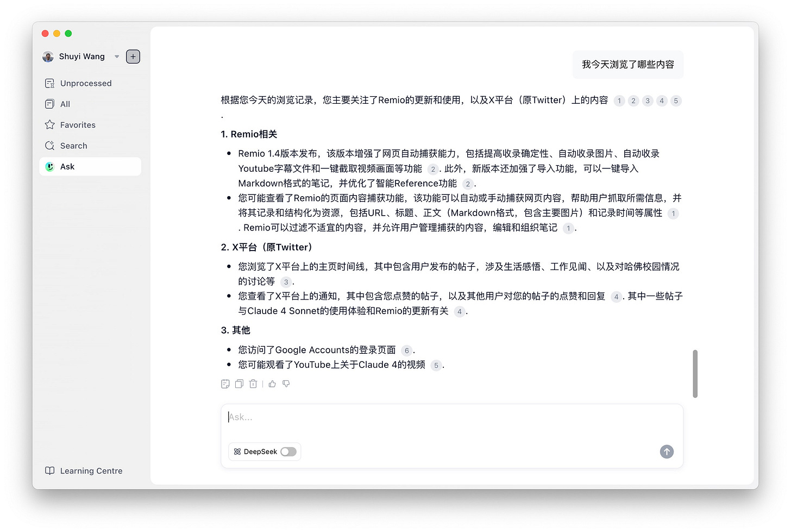Open citation 2 after 一键截取视频画面等功能
The height and width of the screenshot is (532, 791).
[x=433, y=169]
